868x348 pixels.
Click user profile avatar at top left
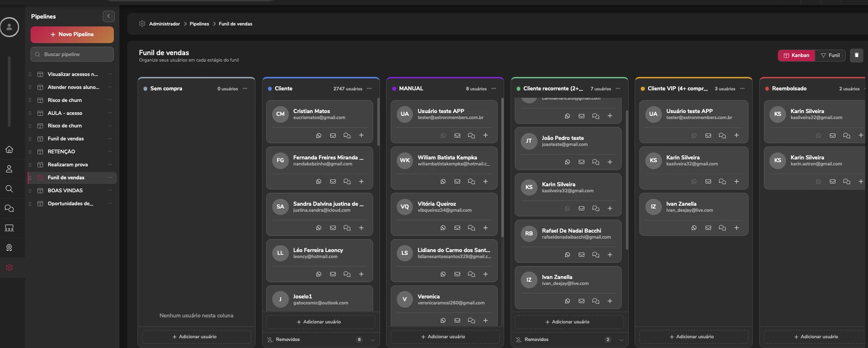pos(9,27)
